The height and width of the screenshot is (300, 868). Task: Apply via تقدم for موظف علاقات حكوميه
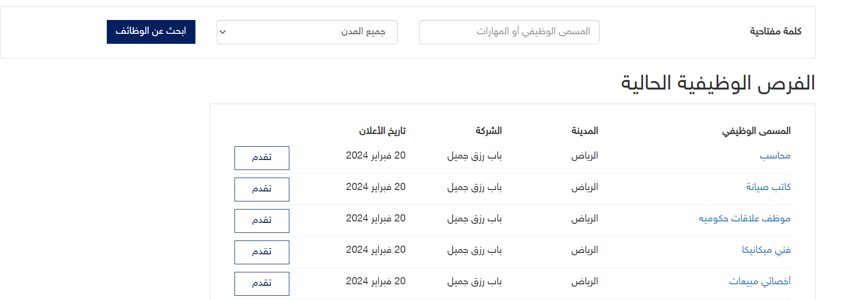[262, 221]
